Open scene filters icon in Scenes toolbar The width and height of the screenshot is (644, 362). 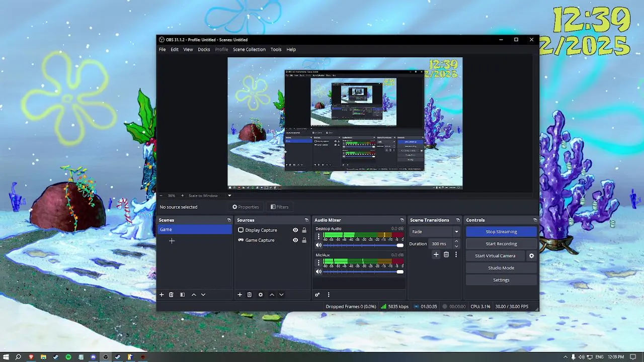tap(182, 295)
